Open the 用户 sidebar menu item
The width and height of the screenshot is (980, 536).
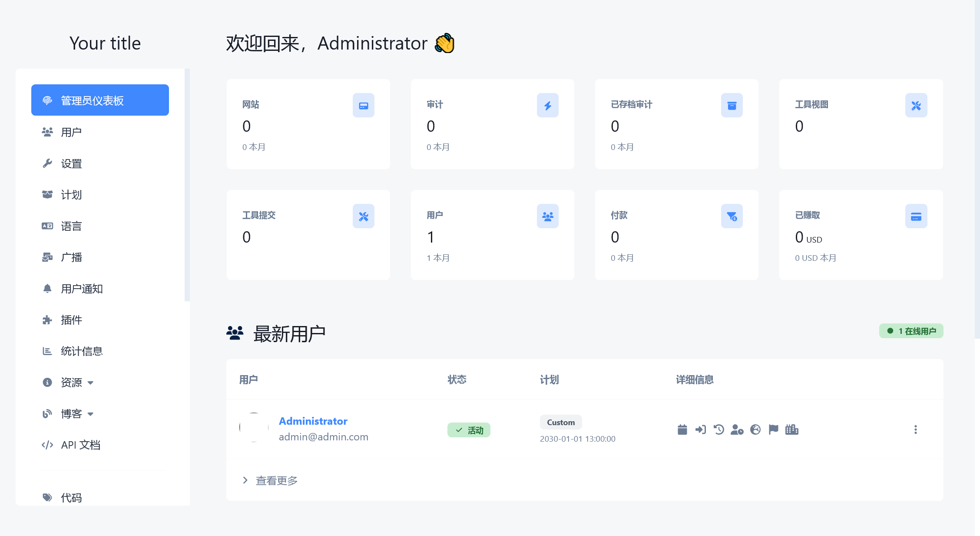[x=72, y=132]
